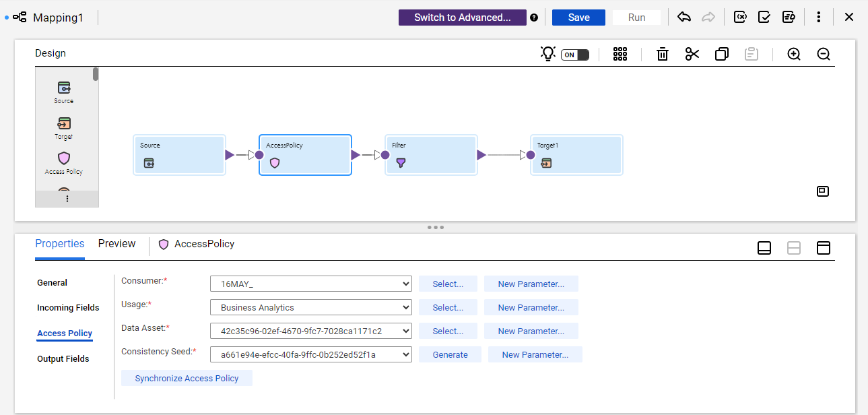This screenshot has width=868, height=415.
Task: Click the Zoom Out magnifier icon
Action: [x=824, y=54]
